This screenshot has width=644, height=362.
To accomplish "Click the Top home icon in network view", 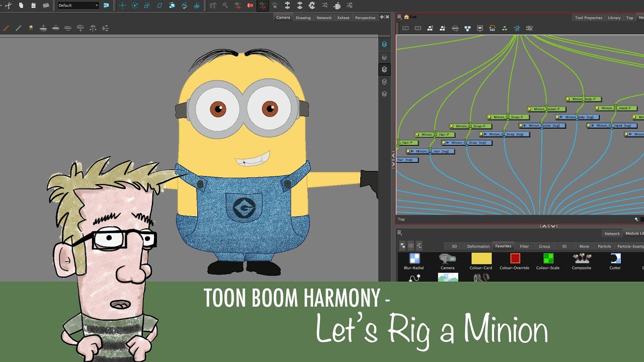I will (x=407, y=17).
